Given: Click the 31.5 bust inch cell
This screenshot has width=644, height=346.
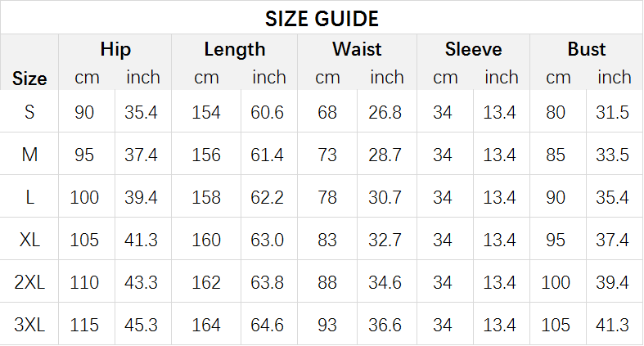Looking at the screenshot, I should click(x=612, y=112).
